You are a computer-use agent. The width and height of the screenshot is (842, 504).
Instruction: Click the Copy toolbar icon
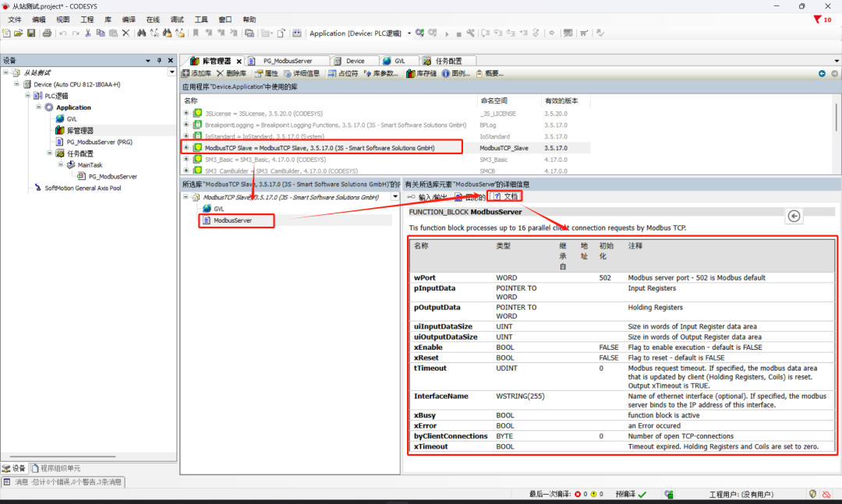[x=101, y=33]
